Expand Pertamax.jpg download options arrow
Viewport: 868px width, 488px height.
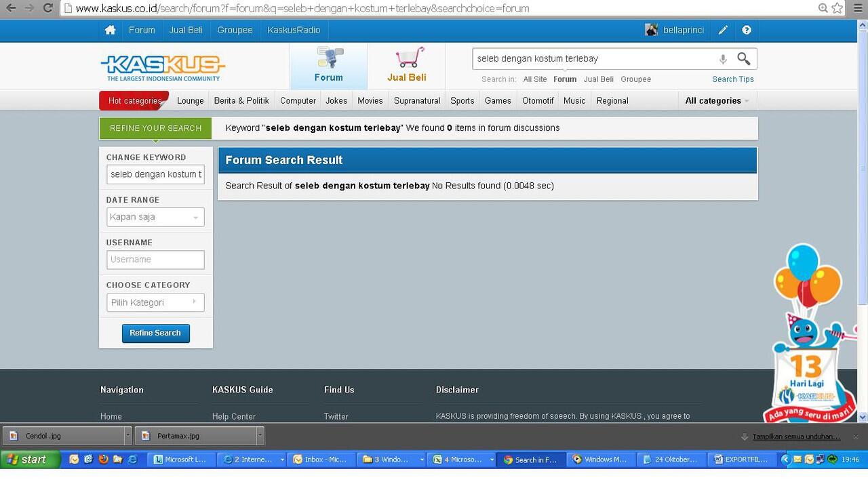coord(260,436)
